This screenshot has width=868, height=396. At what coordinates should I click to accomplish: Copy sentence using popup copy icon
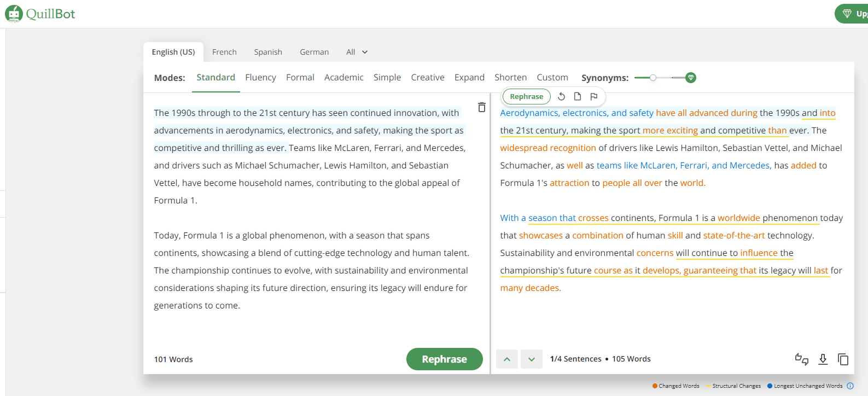[x=577, y=96]
